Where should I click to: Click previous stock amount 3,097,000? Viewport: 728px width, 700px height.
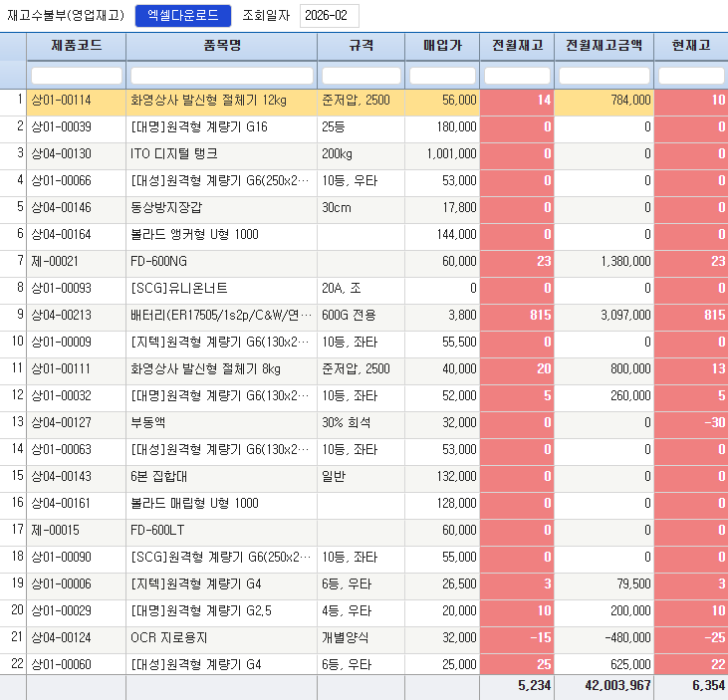tap(625, 316)
